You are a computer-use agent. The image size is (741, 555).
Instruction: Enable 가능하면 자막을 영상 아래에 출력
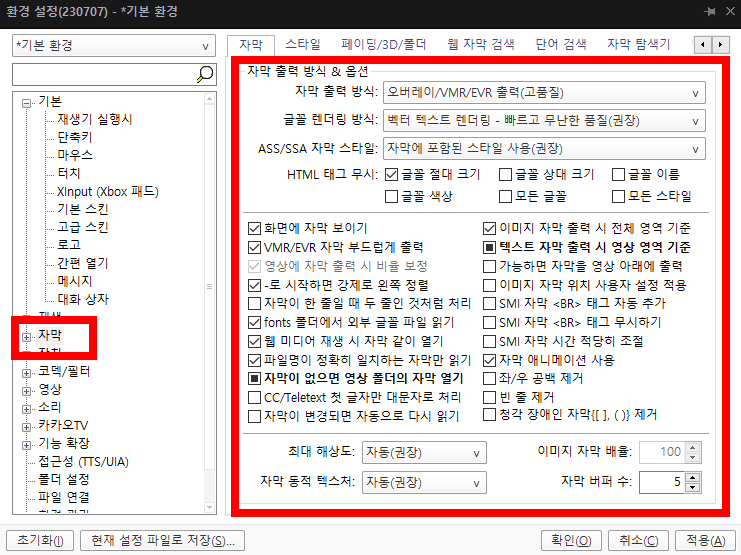click(489, 266)
